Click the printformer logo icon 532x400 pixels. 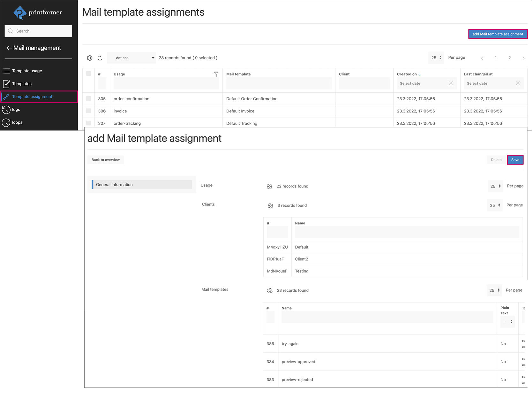coord(20,13)
